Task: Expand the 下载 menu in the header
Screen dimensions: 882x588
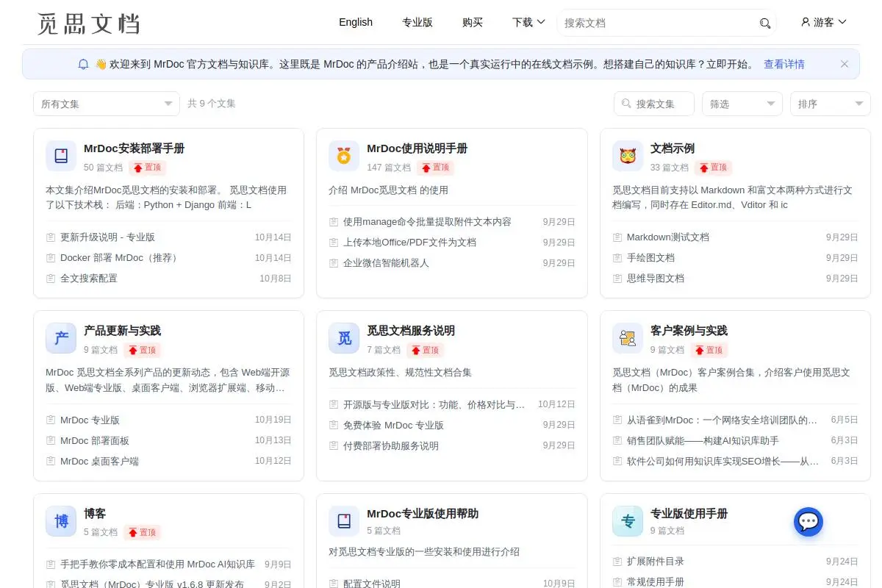Action: pos(528,22)
